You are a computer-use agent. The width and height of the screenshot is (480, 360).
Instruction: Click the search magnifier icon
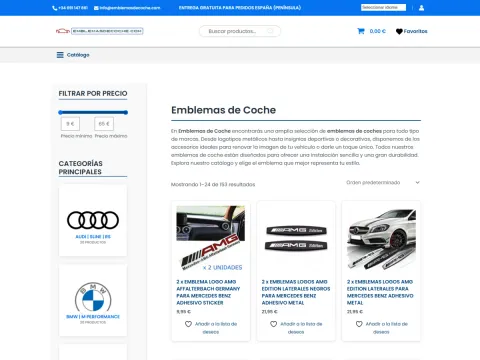[x=270, y=31]
